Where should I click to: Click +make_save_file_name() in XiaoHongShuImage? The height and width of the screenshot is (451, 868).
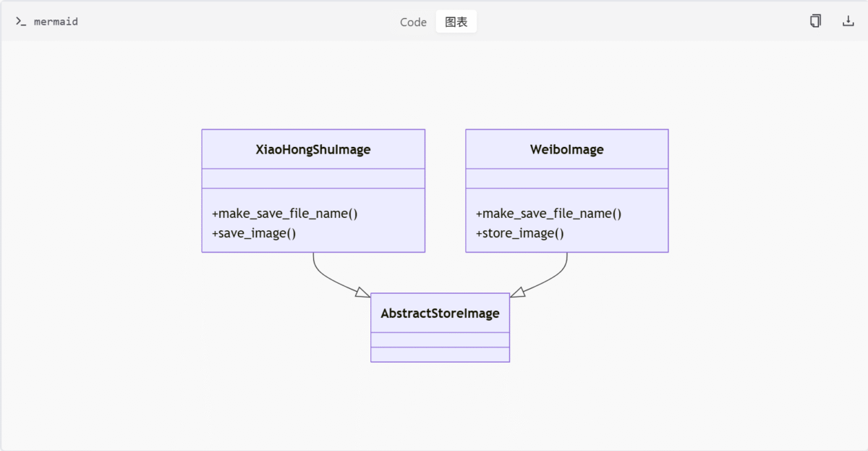coord(285,214)
